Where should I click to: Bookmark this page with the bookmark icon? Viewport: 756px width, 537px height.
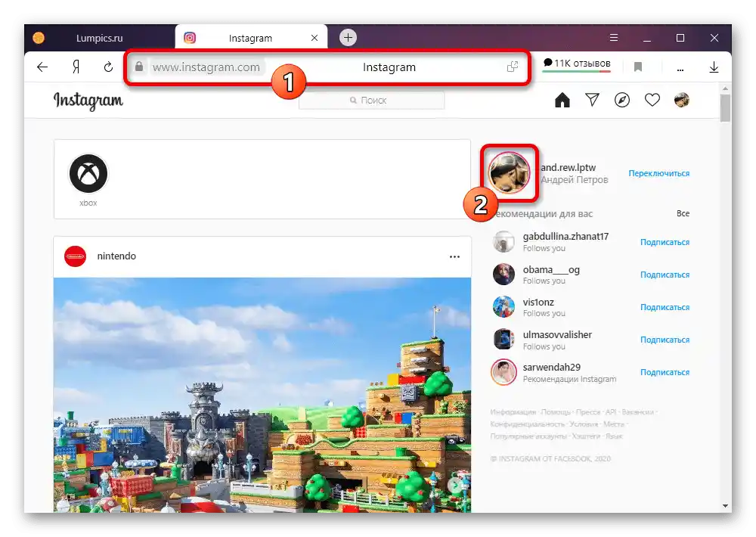(638, 67)
